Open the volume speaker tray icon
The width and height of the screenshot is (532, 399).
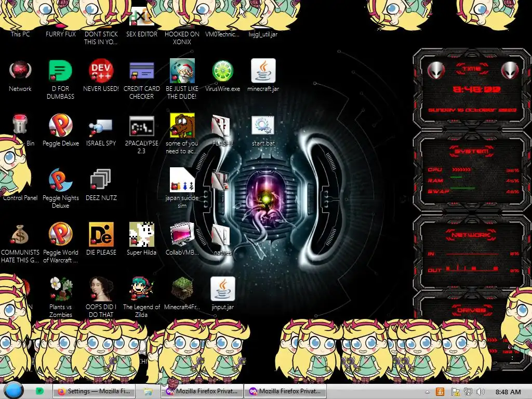pyautogui.click(x=480, y=392)
